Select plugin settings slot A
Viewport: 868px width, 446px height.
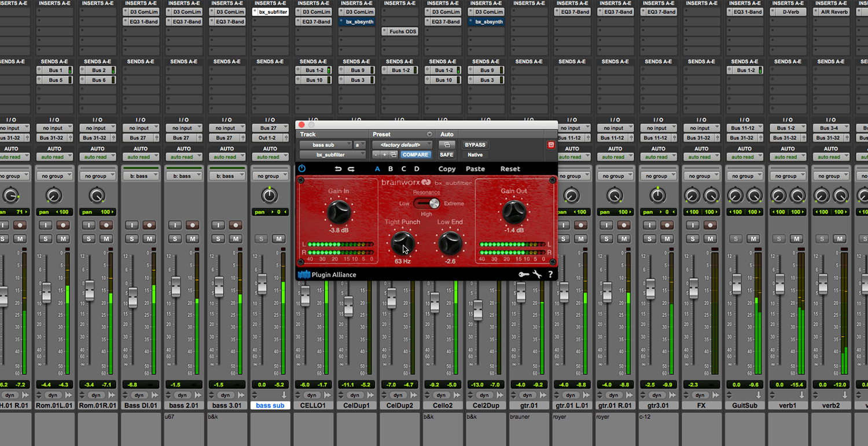[377, 169]
